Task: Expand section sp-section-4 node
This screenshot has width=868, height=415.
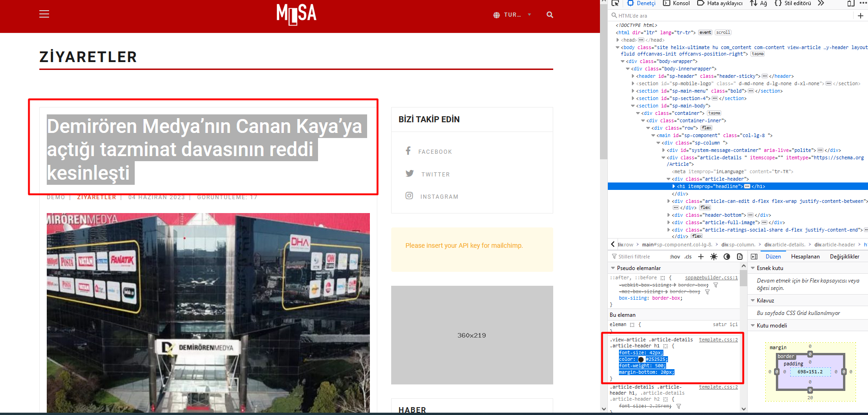Action: click(x=633, y=98)
